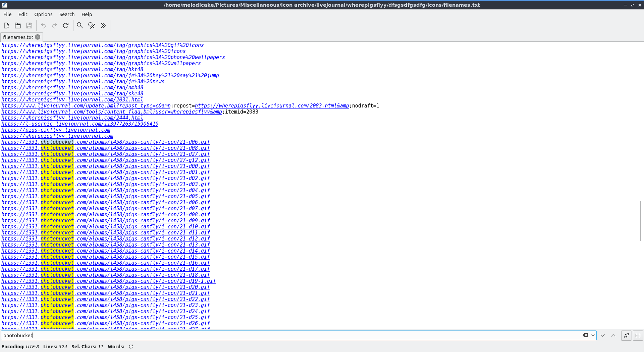Click the graphics%3A%20phone%20wallpapers tag link
This screenshot has width=644, height=352.
(x=113, y=57)
